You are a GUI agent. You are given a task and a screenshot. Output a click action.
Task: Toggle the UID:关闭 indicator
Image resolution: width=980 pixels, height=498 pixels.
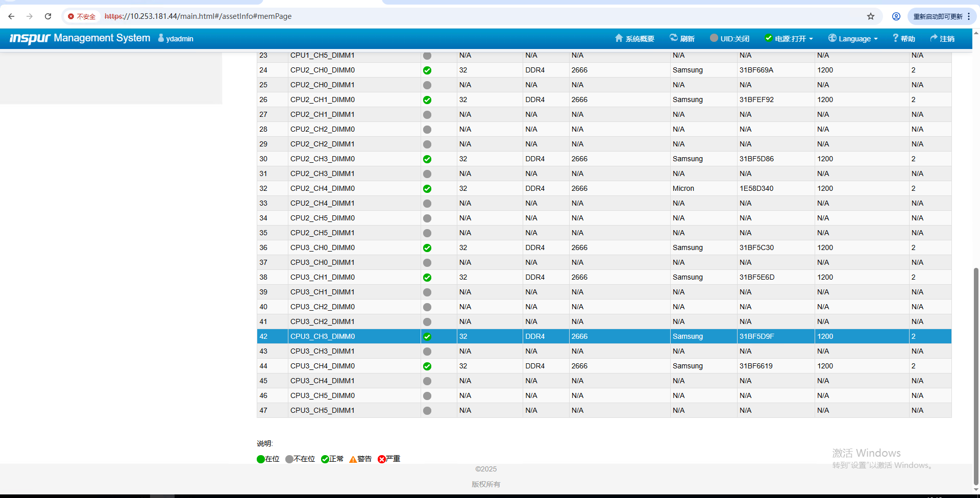pyautogui.click(x=729, y=38)
